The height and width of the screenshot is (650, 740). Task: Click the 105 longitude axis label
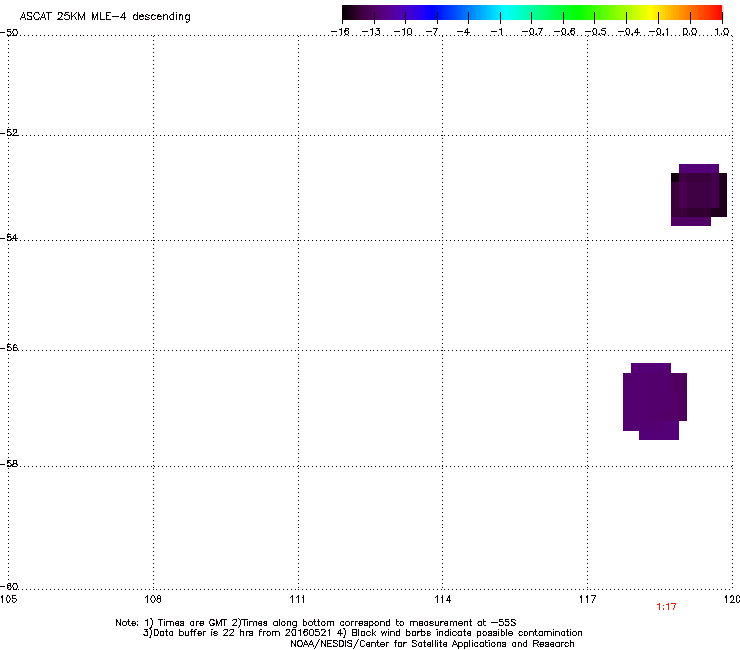8,599
